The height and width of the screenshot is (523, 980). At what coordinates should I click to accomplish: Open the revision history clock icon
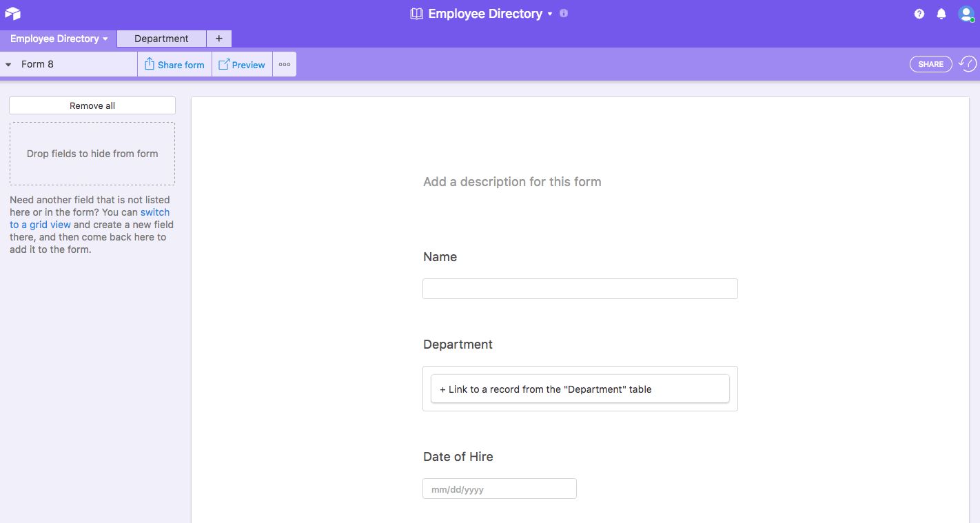[968, 64]
